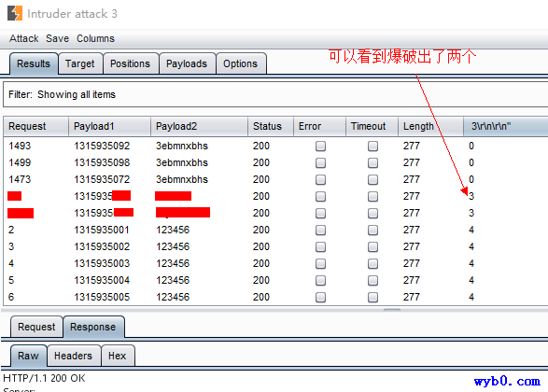Image resolution: width=548 pixels, height=392 pixels.
Task: Click payload 1315935001 cell
Action: [x=102, y=230]
